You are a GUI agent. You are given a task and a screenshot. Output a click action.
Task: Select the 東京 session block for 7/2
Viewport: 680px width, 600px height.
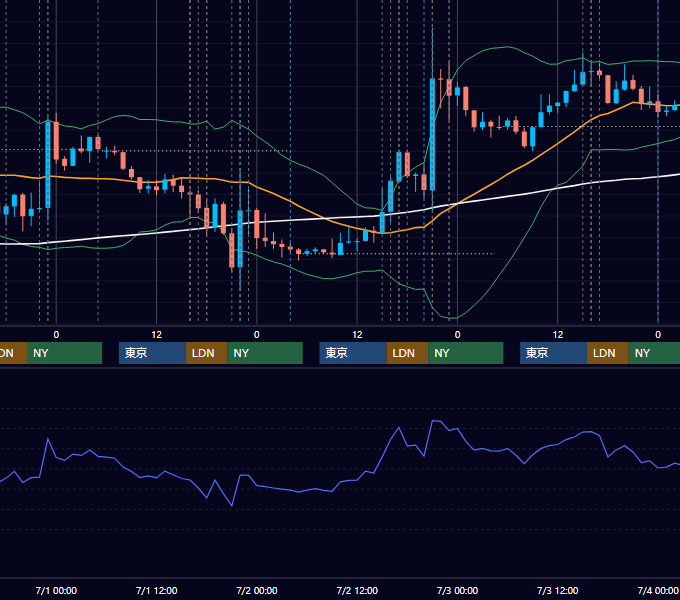(x=353, y=353)
